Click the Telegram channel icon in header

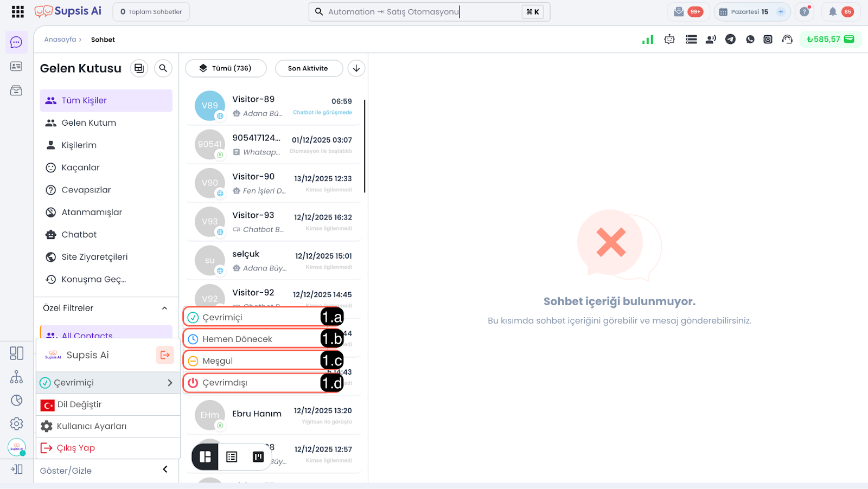731,39
